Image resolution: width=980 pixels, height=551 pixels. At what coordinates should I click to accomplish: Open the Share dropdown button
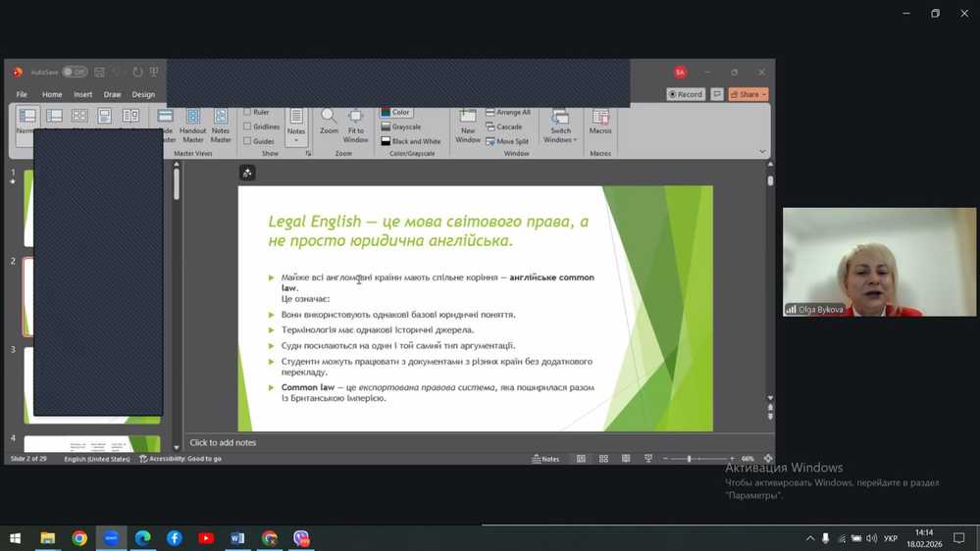pos(749,94)
